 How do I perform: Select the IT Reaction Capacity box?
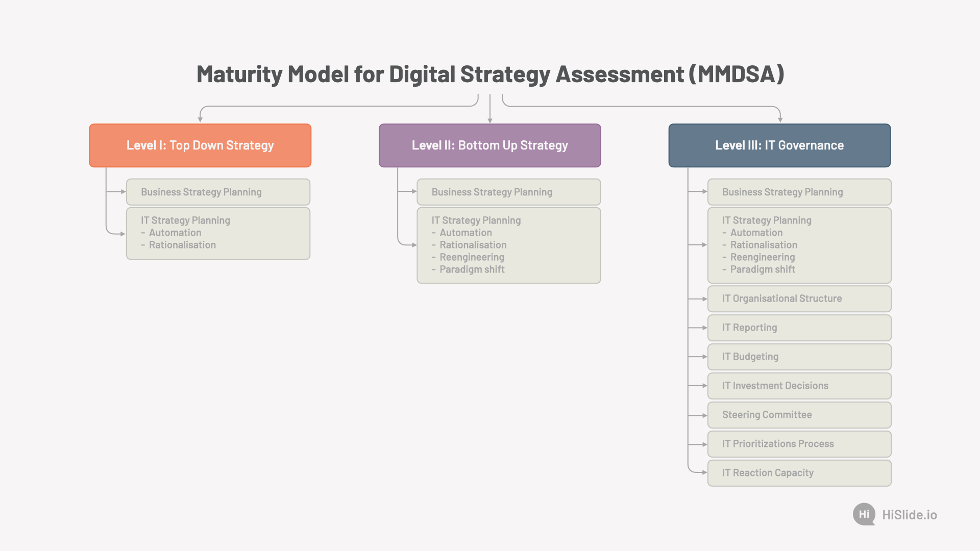(x=799, y=473)
